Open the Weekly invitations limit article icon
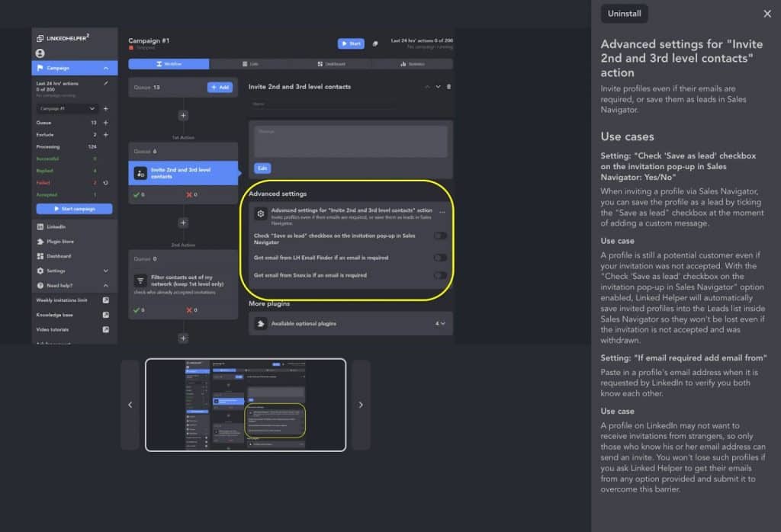The image size is (781, 532). pyautogui.click(x=107, y=300)
